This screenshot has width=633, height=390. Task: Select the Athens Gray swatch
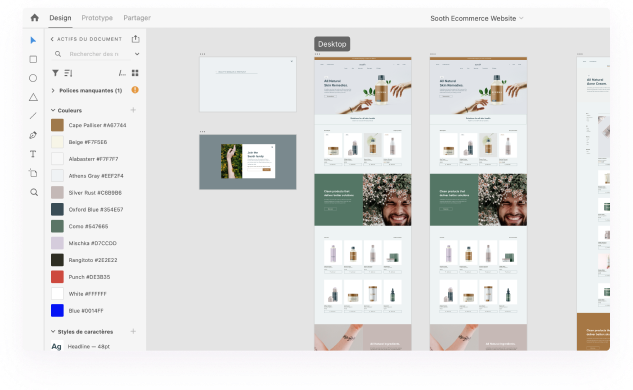pos(57,176)
